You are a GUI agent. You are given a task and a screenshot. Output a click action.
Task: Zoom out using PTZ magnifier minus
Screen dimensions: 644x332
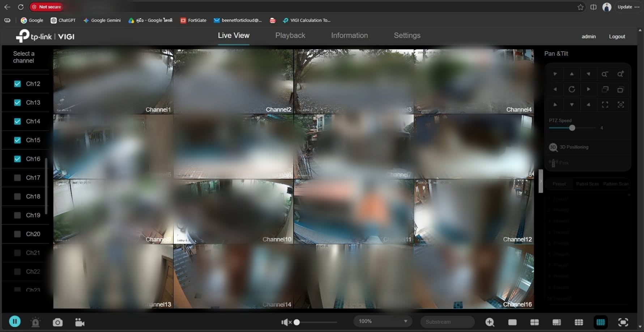pyautogui.click(x=605, y=74)
